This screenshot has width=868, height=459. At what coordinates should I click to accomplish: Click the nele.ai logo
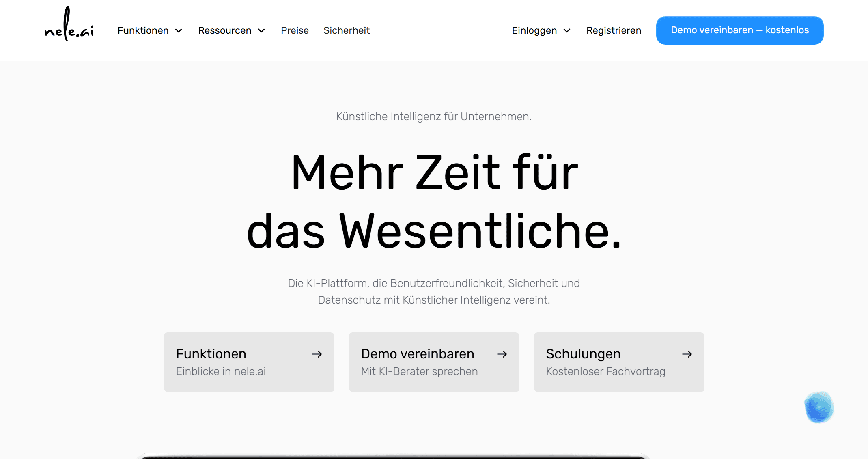(69, 25)
